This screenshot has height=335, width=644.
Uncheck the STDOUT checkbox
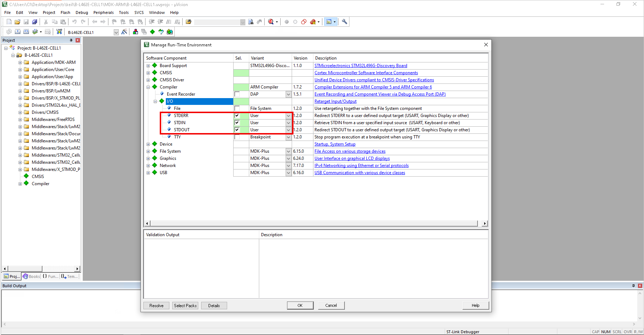[237, 130]
